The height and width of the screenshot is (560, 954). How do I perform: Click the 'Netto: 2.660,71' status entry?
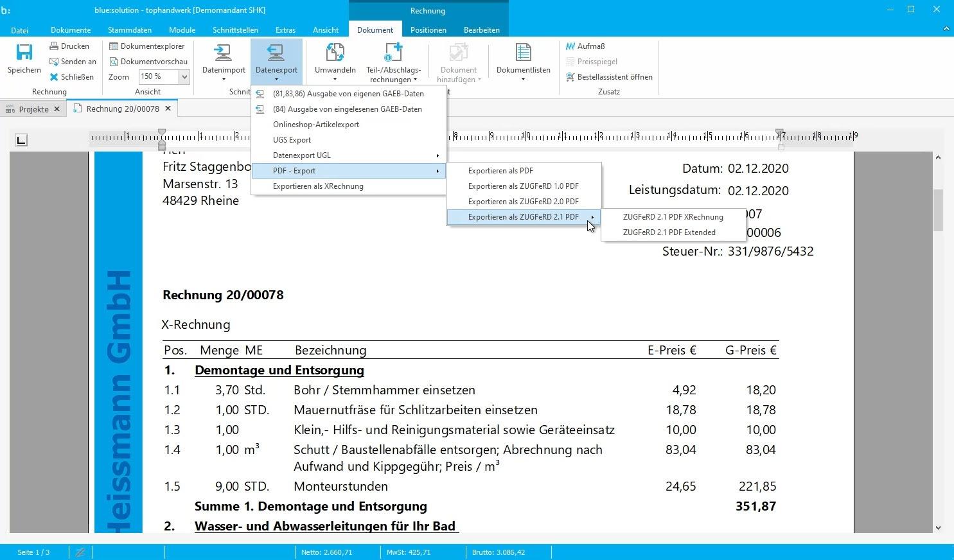[x=326, y=552]
